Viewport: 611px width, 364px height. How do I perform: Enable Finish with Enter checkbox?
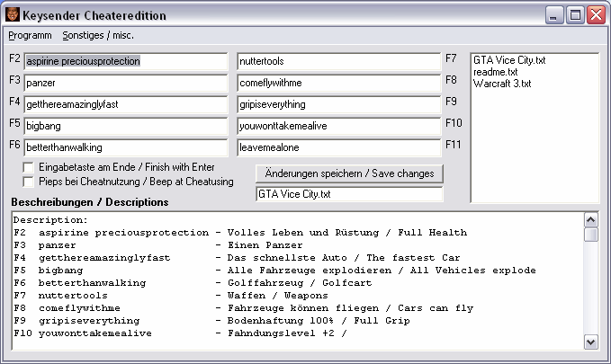[x=29, y=167]
